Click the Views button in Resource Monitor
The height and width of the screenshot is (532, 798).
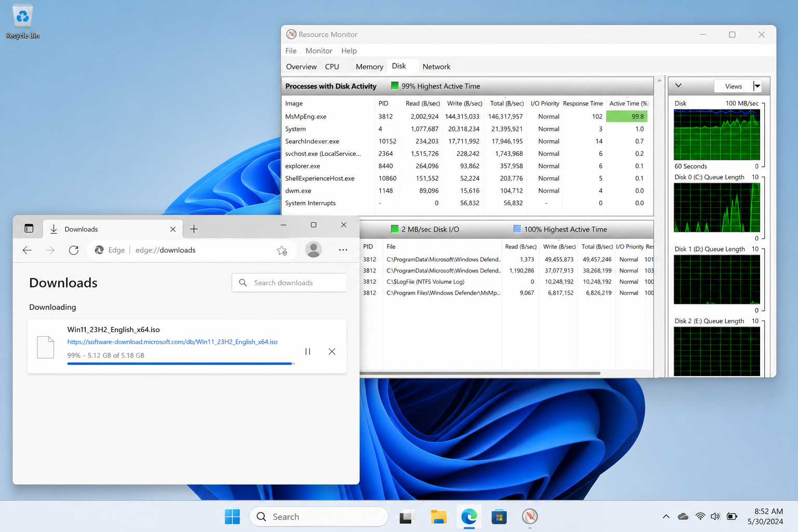pos(734,86)
